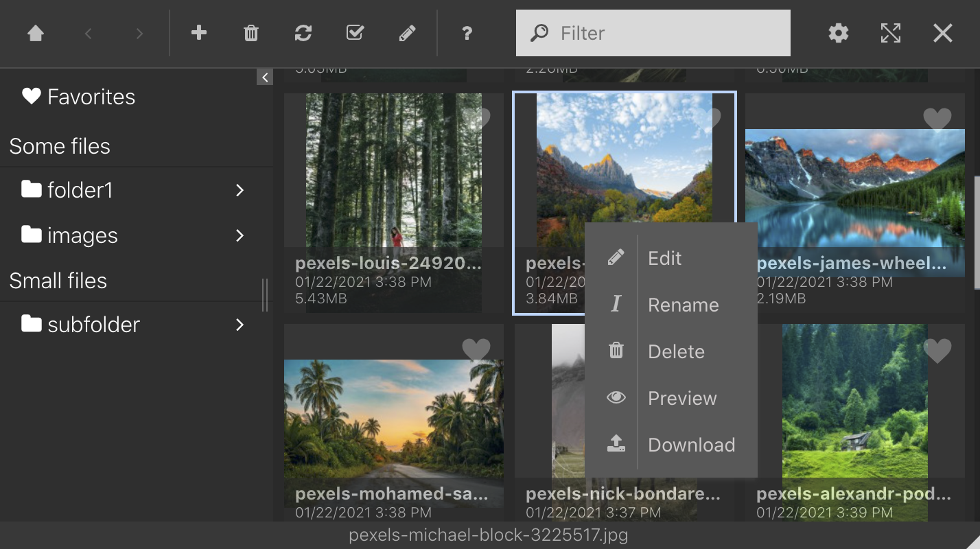Click the Filter search input field

[653, 33]
